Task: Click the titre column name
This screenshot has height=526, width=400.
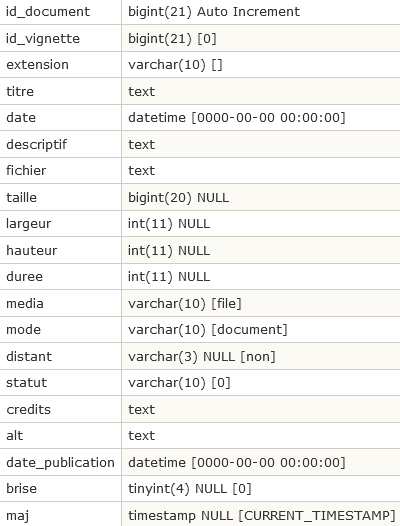Action: click(20, 91)
